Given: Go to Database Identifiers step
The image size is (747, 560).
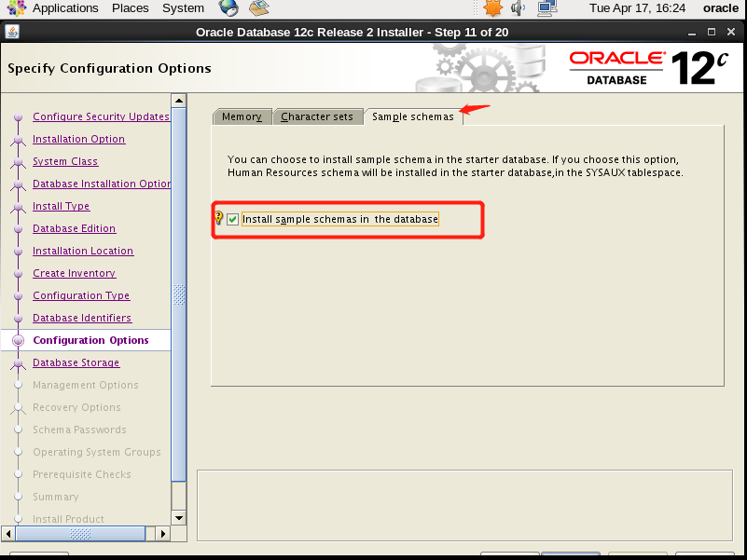Looking at the screenshot, I should pyautogui.click(x=82, y=318).
